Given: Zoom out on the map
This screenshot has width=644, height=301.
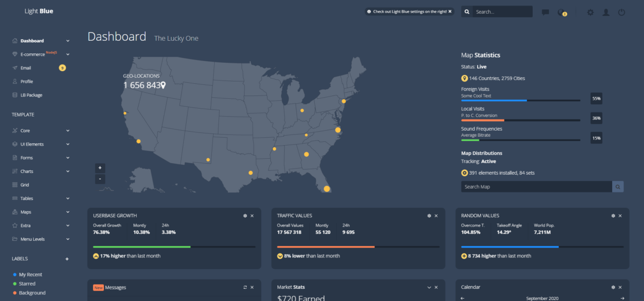Looking at the screenshot, I should [x=100, y=179].
